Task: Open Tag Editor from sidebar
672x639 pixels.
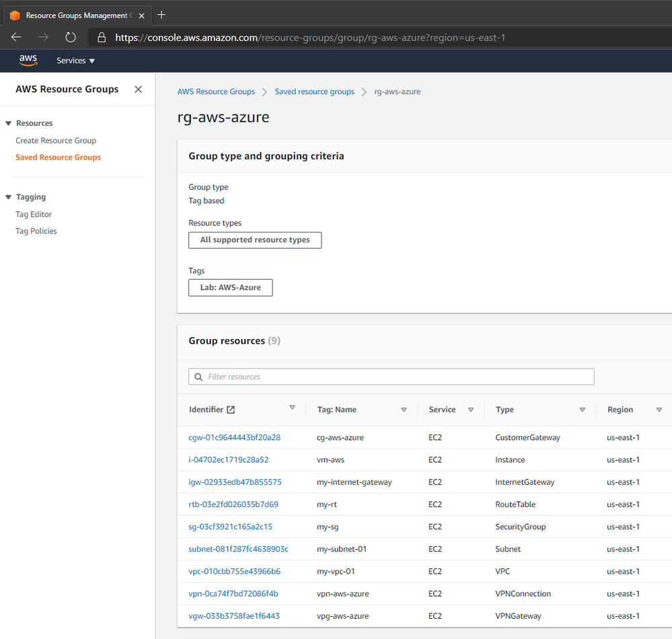Action: coord(34,215)
